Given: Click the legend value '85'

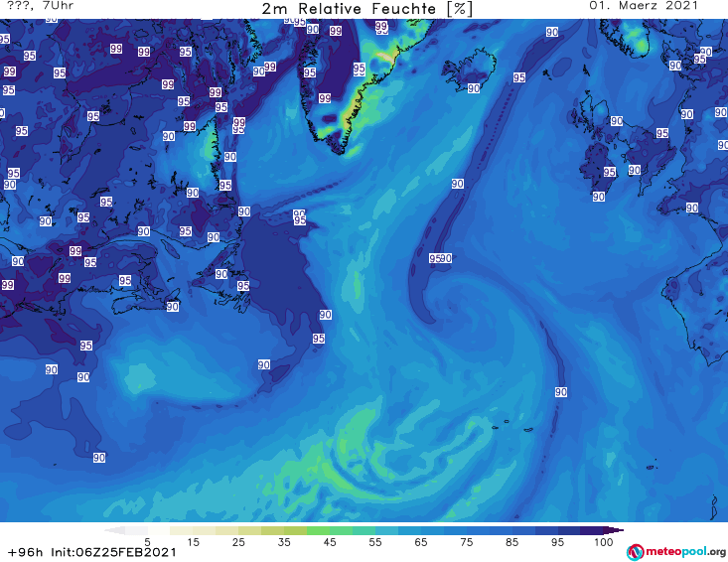Looking at the screenshot, I should point(511,542).
